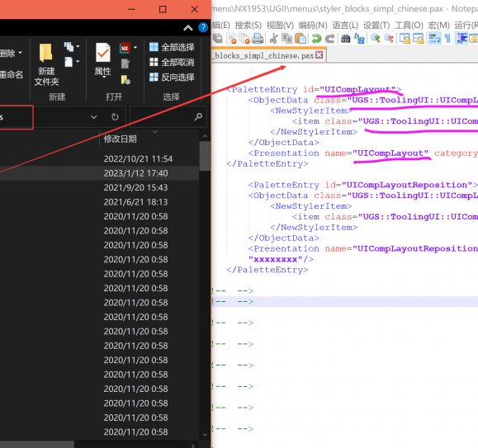Toggle synchronize horizontal scrolling in Notepad++
Viewport: 478px width, 448px height.
(x=418, y=39)
